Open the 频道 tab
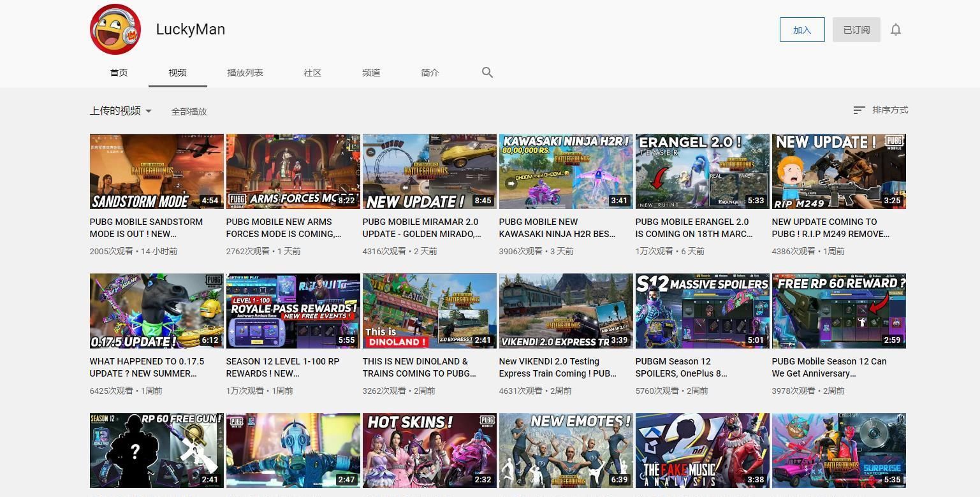The height and width of the screenshot is (497, 980). click(x=371, y=73)
